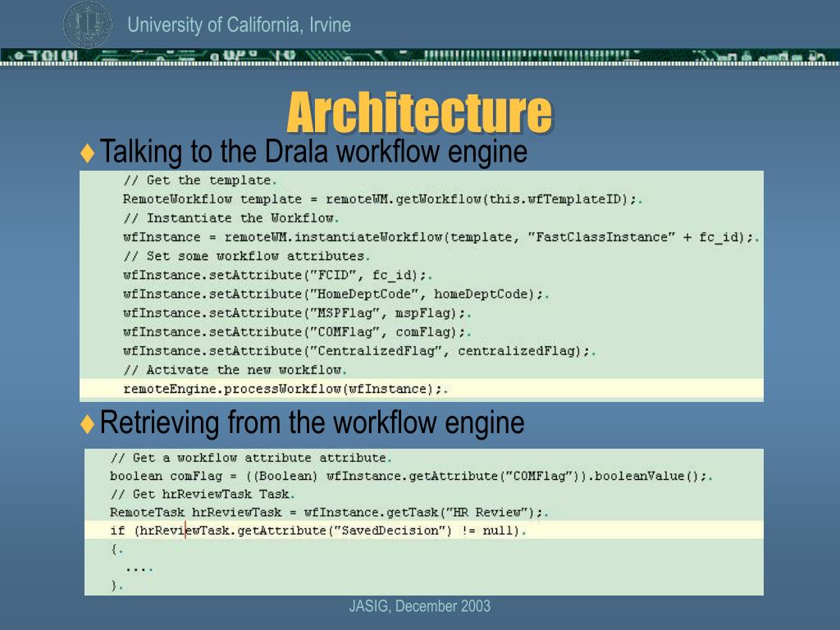Image resolution: width=840 pixels, height=630 pixels.
Task: Click the '// Get the template.' comment line
Action: tap(199, 180)
